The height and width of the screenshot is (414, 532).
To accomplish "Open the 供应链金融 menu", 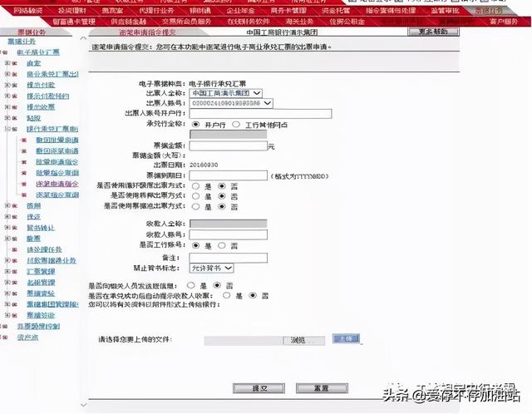I will click(128, 22).
